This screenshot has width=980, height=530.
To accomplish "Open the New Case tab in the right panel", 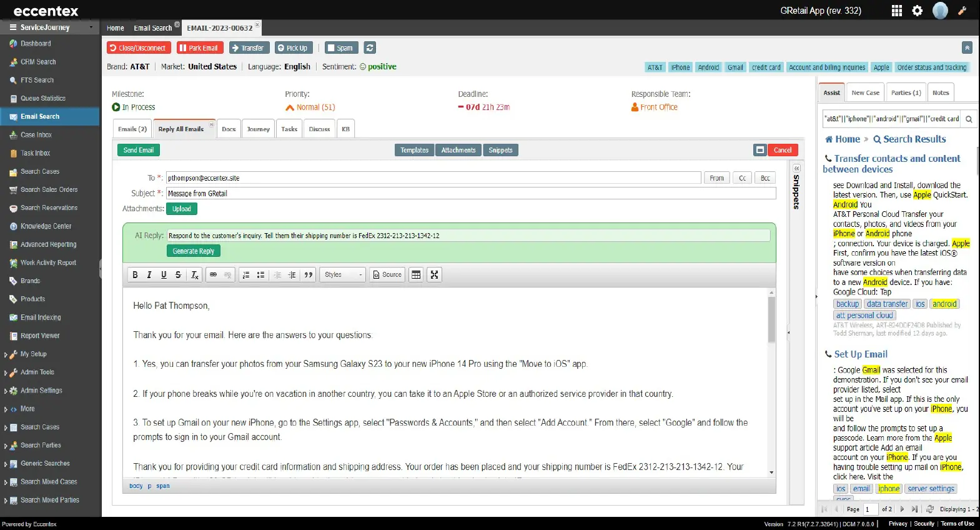I will [x=865, y=92].
